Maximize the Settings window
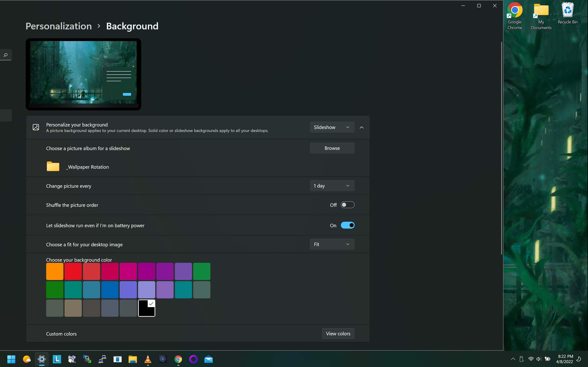Screen dimensions: 588x367 (479, 6)
